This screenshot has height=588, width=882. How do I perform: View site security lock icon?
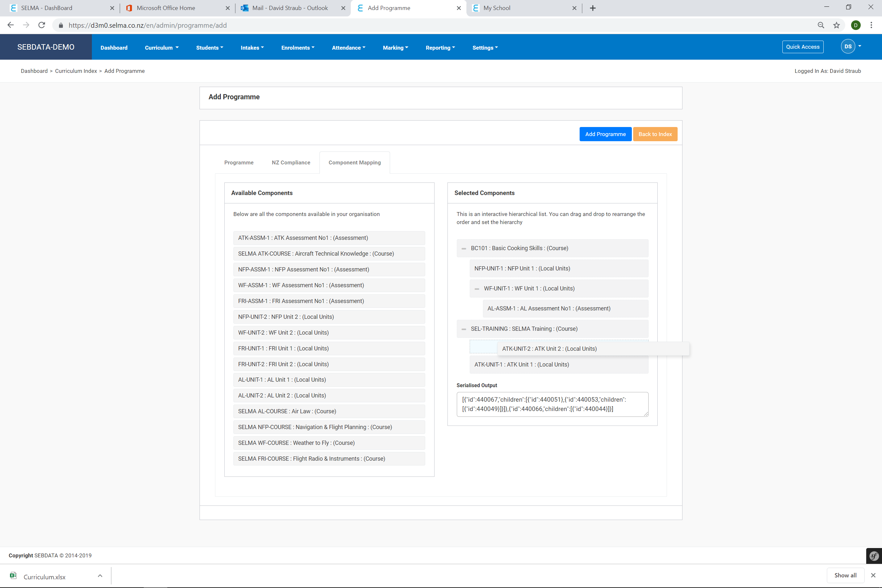pyautogui.click(x=61, y=25)
